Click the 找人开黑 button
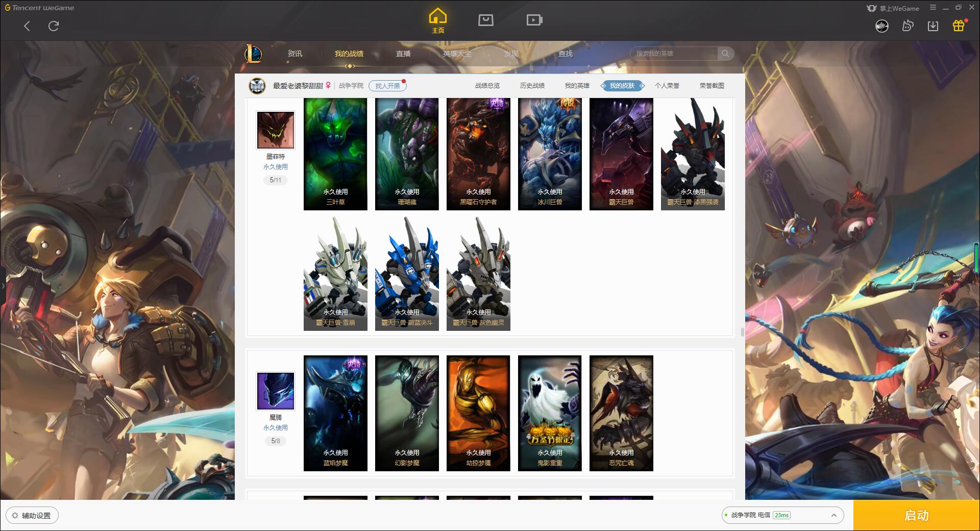980x531 pixels. (387, 86)
